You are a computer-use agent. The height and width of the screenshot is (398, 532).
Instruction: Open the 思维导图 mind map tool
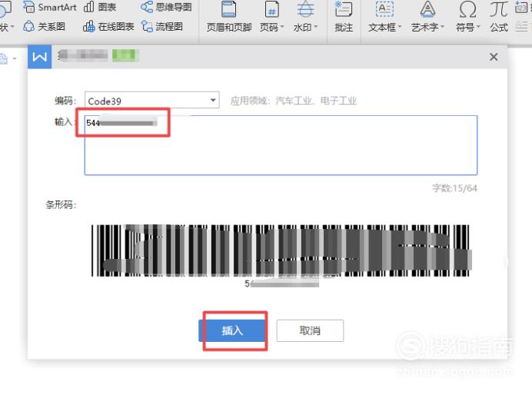(167, 7)
